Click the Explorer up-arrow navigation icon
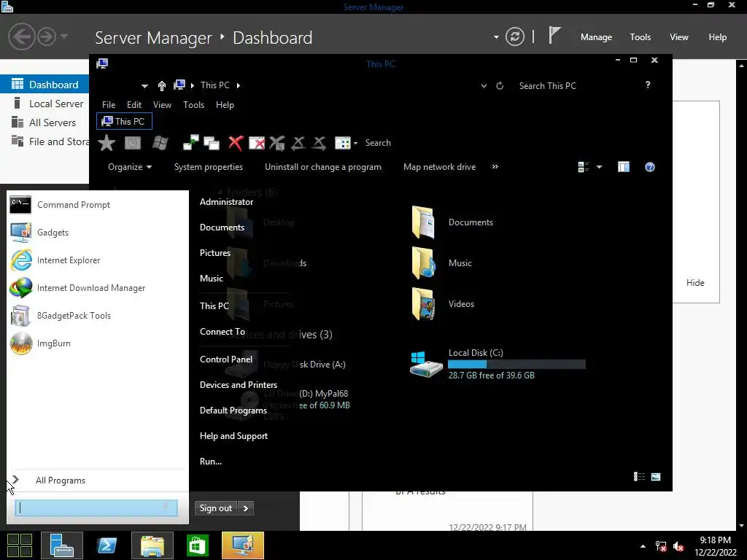747x560 pixels. coord(161,86)
